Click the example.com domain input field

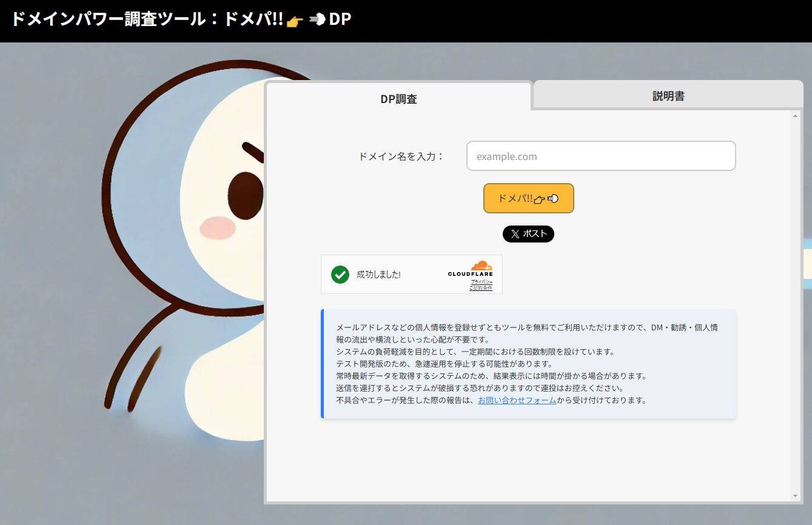(x=600, y=156)
